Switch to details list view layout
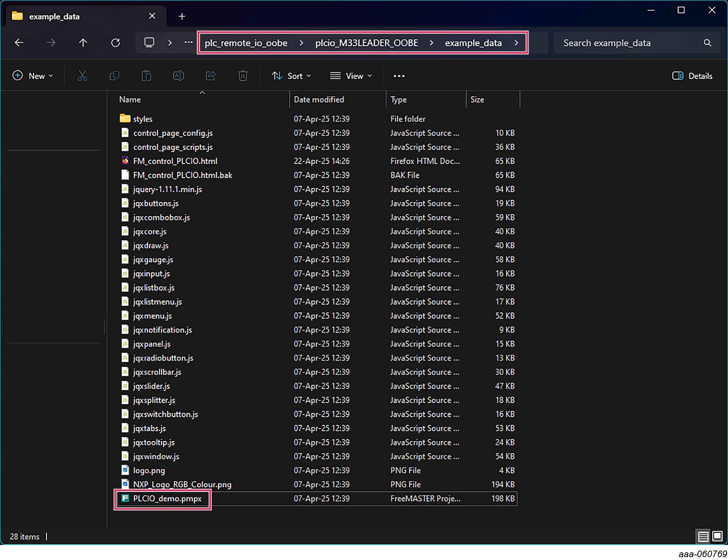 pos(703,536)
